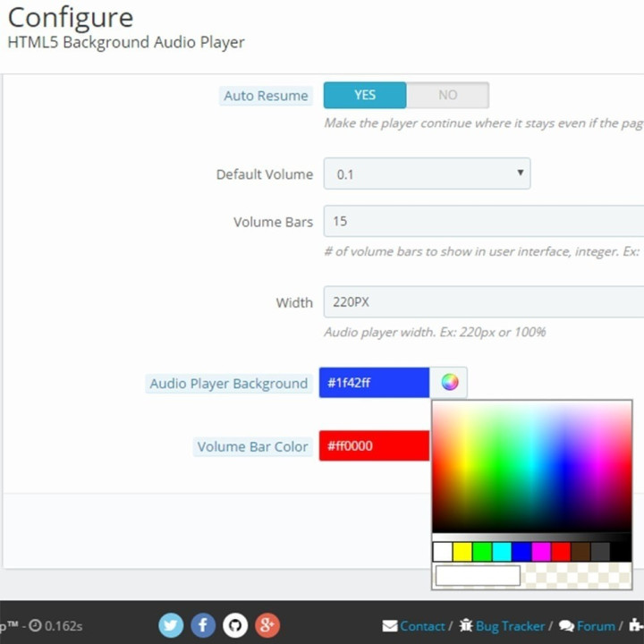This screenshot has height=644, width=644.
Task: Select the yellow swatch in the palette
Action: [x=462, y=552]
